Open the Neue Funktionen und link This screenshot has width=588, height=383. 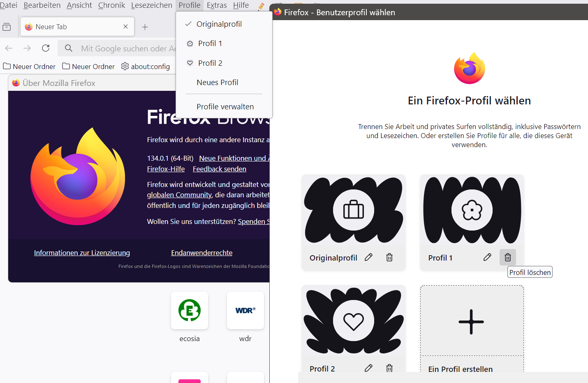tap(234, 158)
